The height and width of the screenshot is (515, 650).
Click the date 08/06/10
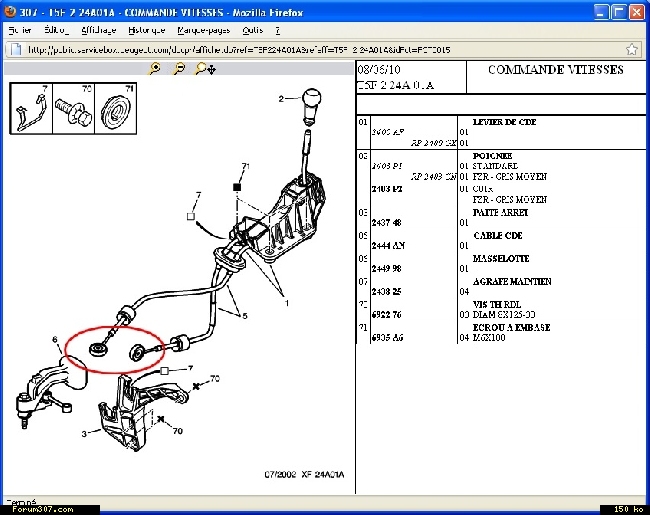(379, 70)
